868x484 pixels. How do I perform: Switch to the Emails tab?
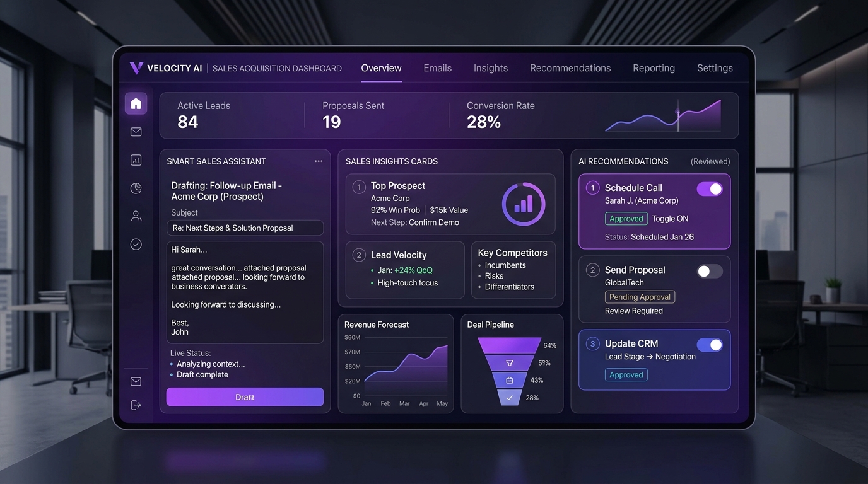(x=438, y=68)
